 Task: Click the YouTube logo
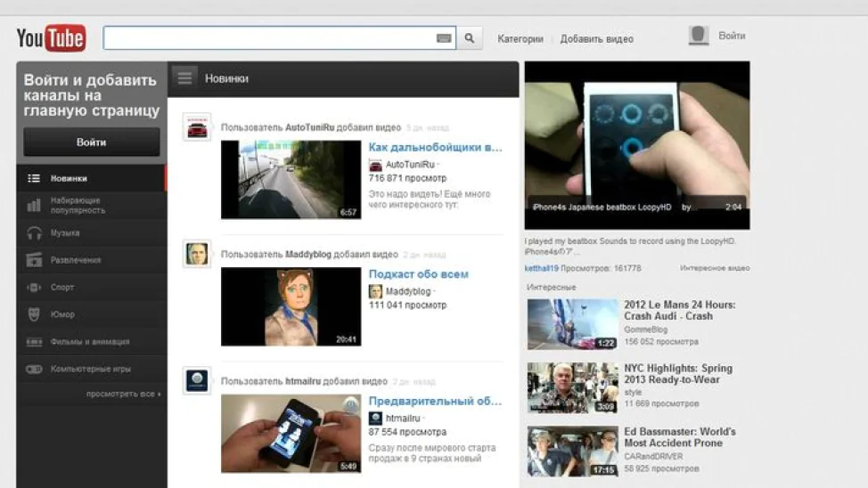[51, 37]
